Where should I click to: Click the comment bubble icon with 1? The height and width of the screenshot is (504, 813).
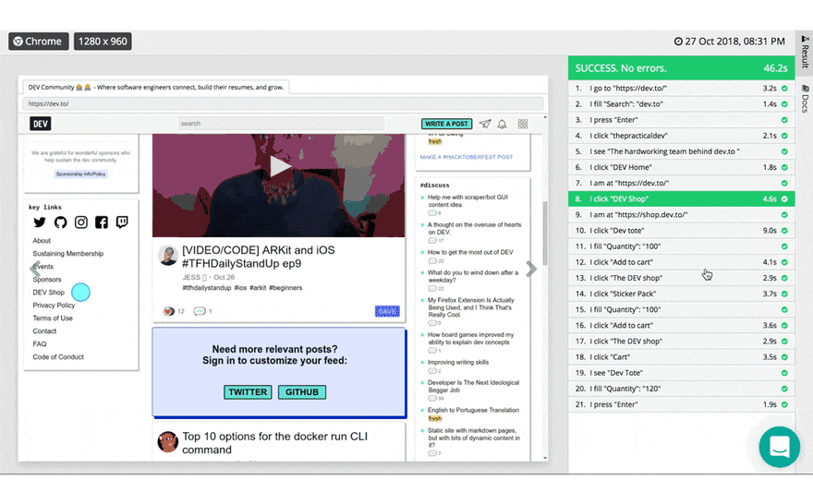pyautogui.click(x=200, y=311)
